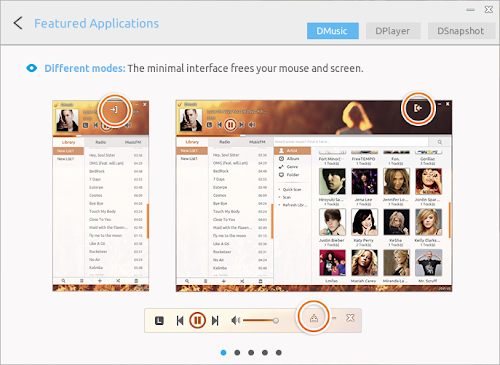Toggle lyrics icon in the mini-player bar
The height and width of the screenshot is (365, 500).
coord(159,321)
